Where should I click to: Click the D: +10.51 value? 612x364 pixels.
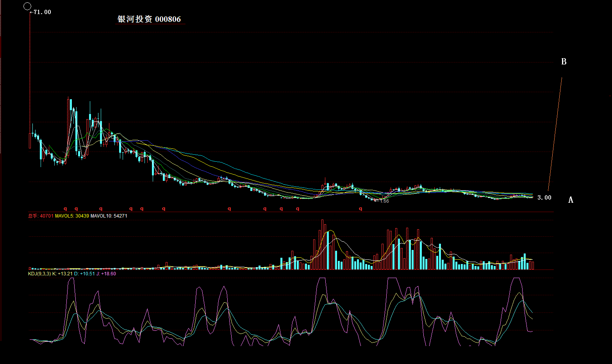tap(84, 274)
